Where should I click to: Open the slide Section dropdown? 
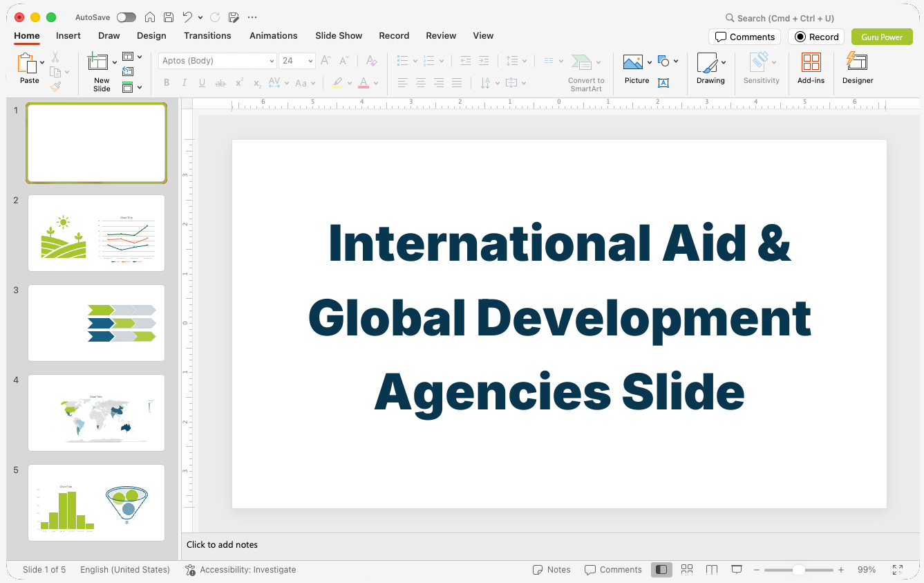pos(132,87)
